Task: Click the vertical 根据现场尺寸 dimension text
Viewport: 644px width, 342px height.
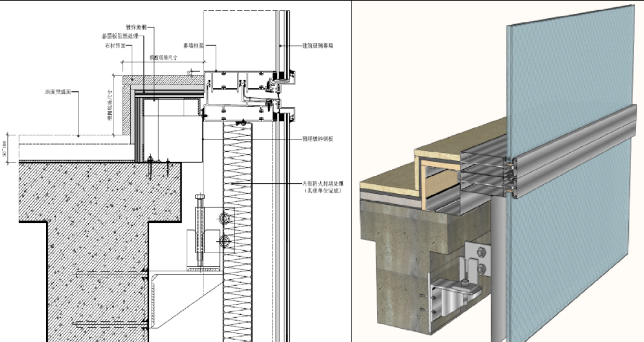Action: (110, 105)
